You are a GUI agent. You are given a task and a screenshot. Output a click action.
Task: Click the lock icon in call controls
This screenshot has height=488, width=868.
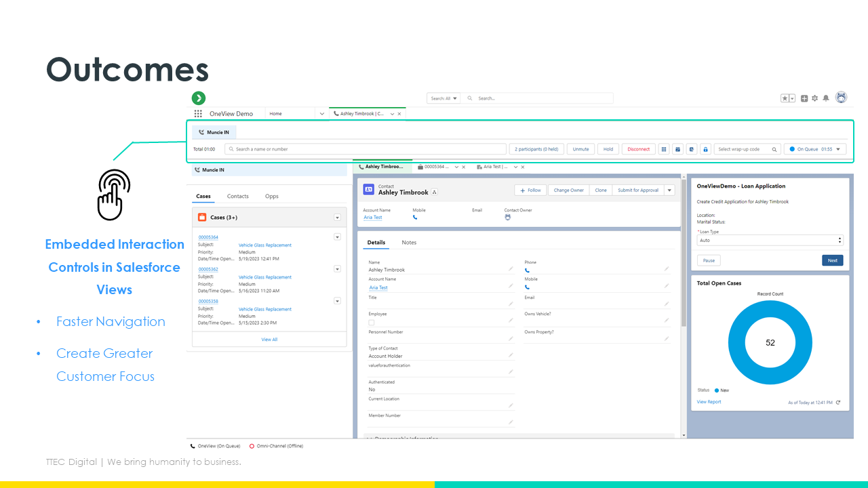[705, 149]
